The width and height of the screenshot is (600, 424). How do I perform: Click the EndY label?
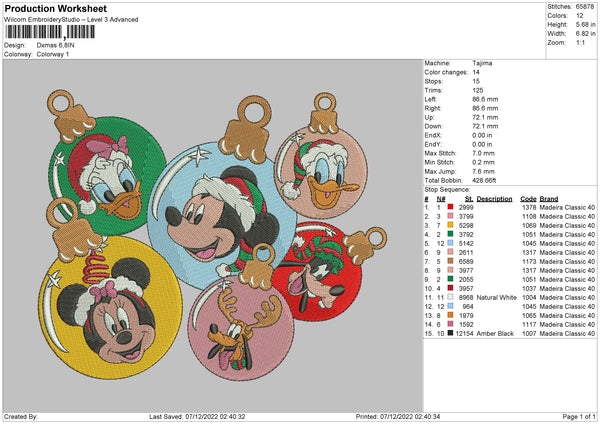coord(433,144)
